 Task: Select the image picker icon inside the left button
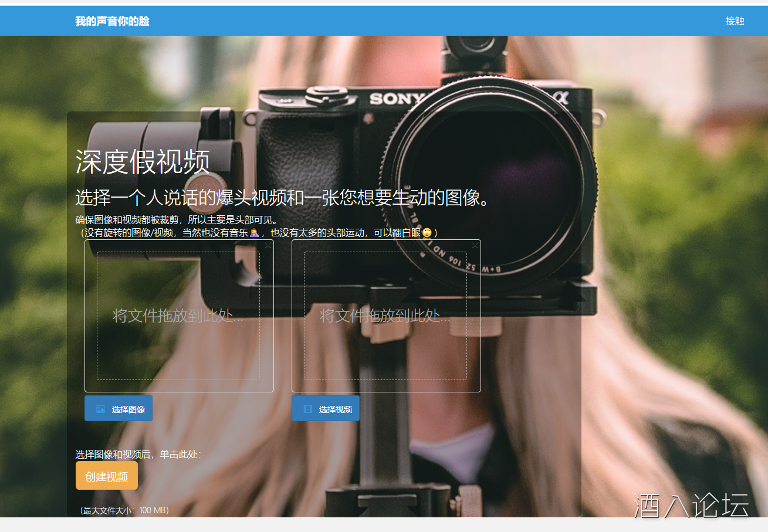click(x=100, y=408)
